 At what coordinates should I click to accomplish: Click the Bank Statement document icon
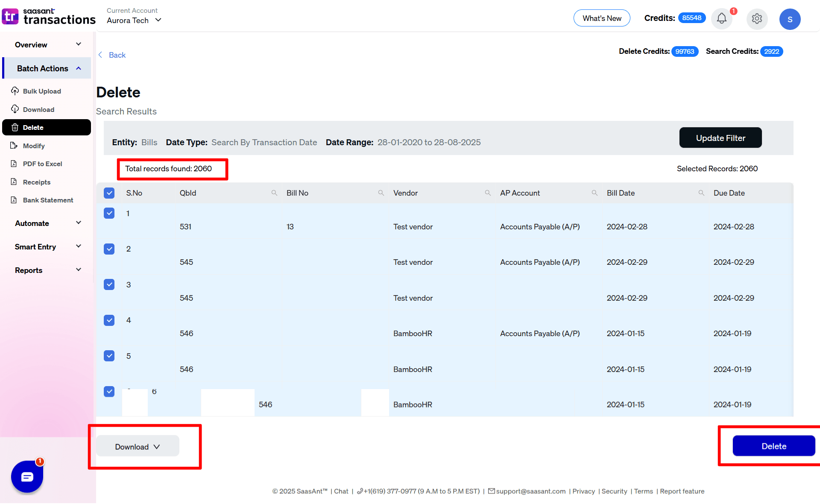coord(14,200)
